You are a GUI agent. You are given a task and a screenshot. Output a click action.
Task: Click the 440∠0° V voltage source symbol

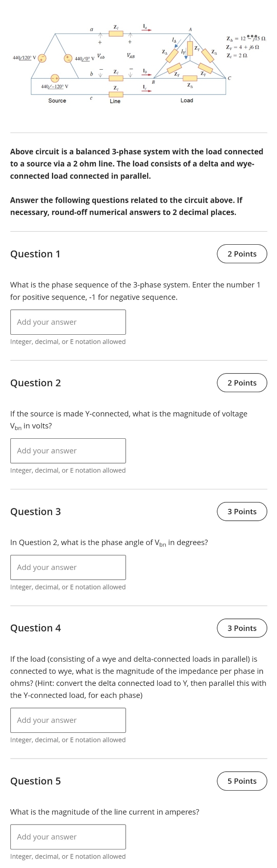(x=68, y=58)
